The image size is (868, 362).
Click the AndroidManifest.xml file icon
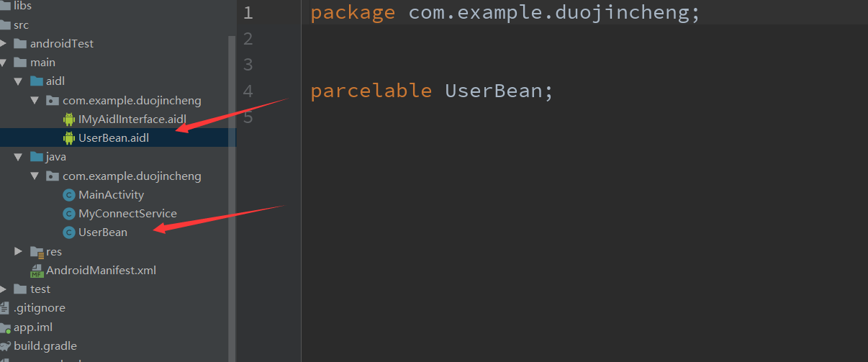37,271
